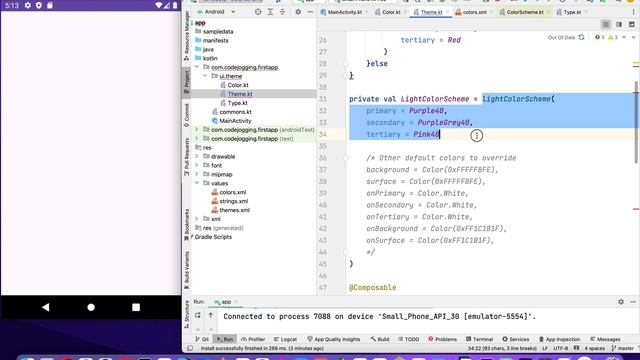This screenshot has height=360, width=640.
Task: Expand the font folder
Action: (x=197, y=165)
